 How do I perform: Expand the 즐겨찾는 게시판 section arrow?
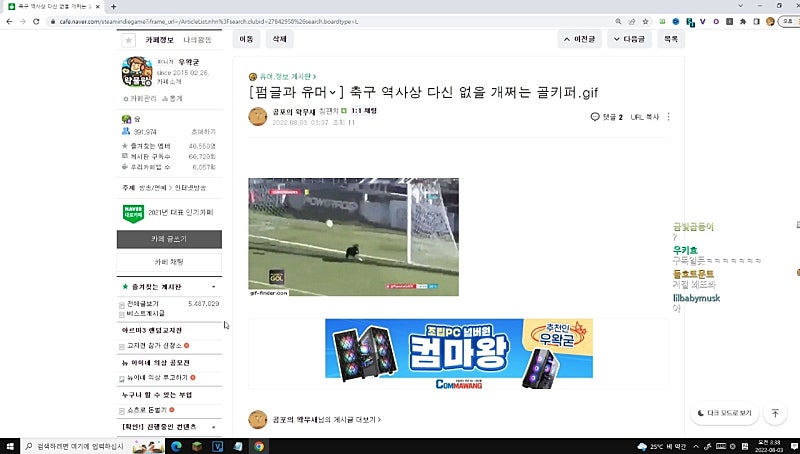click(x=214, y=287)
